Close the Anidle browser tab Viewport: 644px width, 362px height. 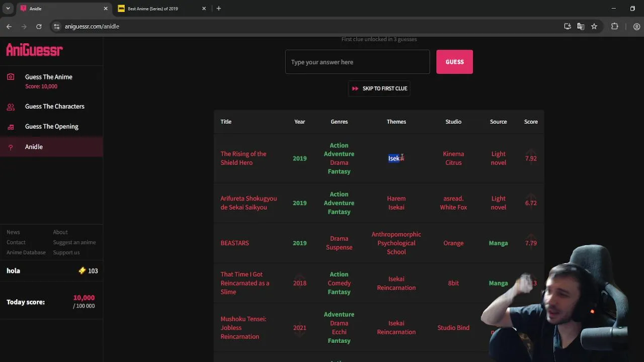tap(106, 9)
